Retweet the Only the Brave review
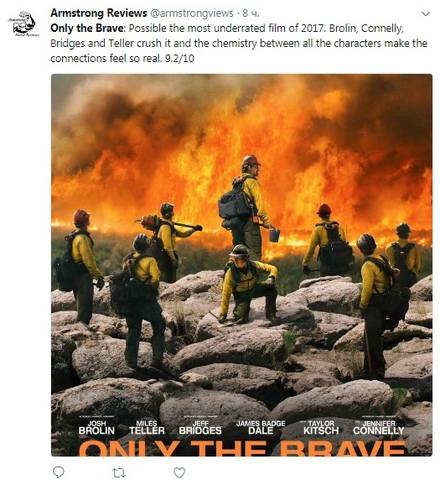This screenshot has width=440, height=480. tap(119, 472)
